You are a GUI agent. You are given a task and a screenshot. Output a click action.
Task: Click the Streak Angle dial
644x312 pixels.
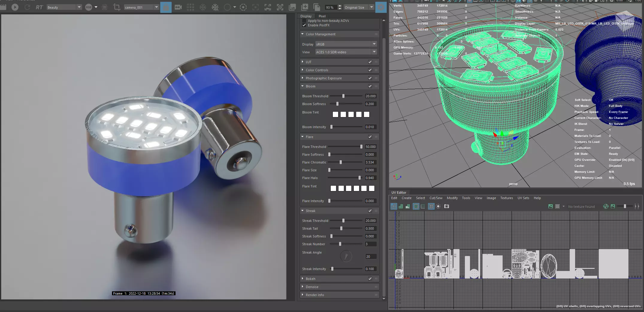pos(346,256)
